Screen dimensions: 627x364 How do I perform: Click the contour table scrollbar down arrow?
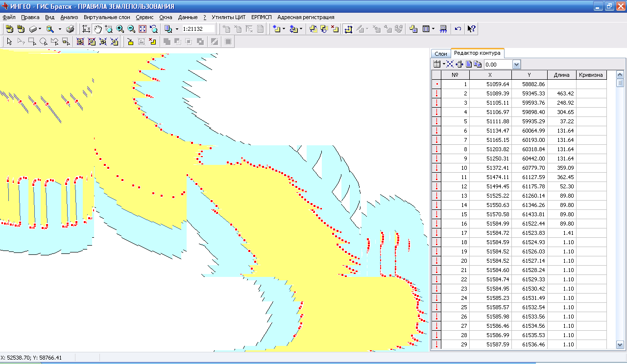620,345
